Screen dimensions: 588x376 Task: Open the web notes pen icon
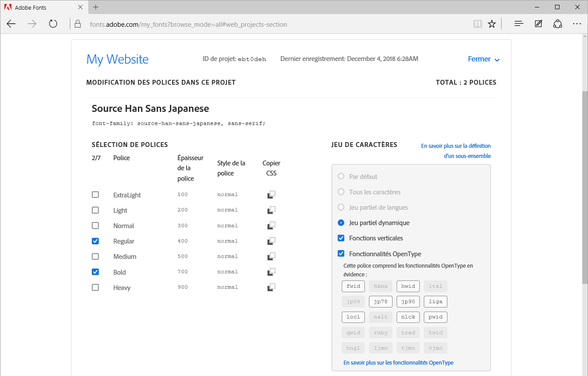[x=538, y=24]
